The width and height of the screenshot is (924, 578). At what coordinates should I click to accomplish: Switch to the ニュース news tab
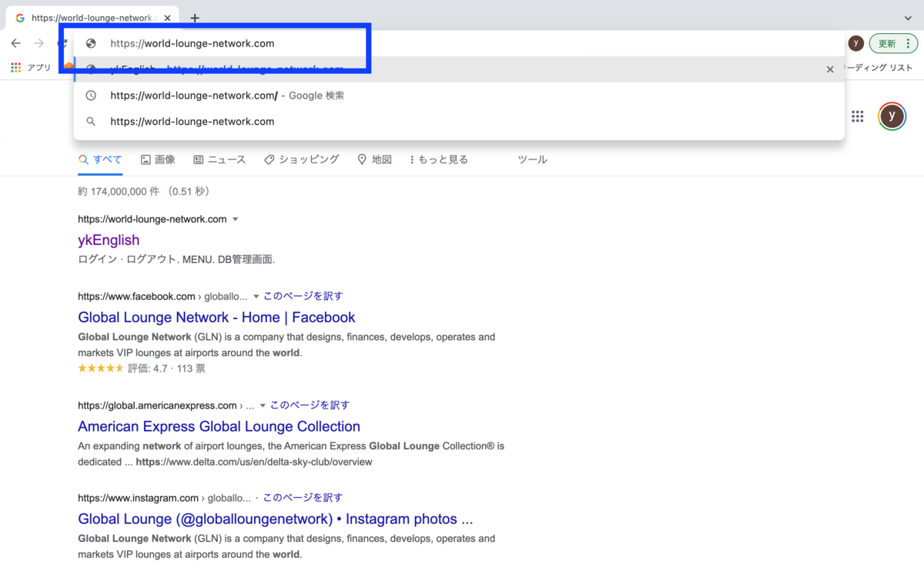[x=219, y=160]
